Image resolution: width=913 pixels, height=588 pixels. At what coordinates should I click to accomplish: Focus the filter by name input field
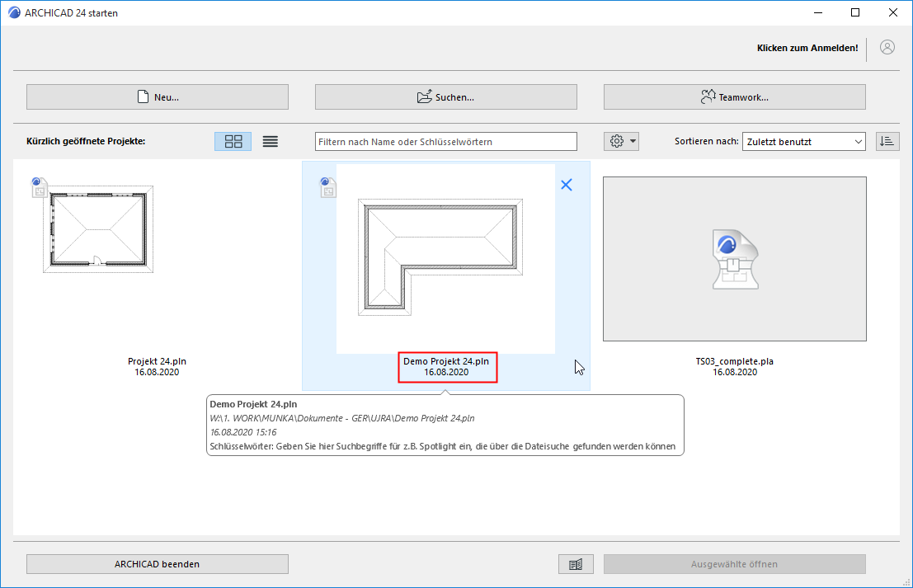446,142
